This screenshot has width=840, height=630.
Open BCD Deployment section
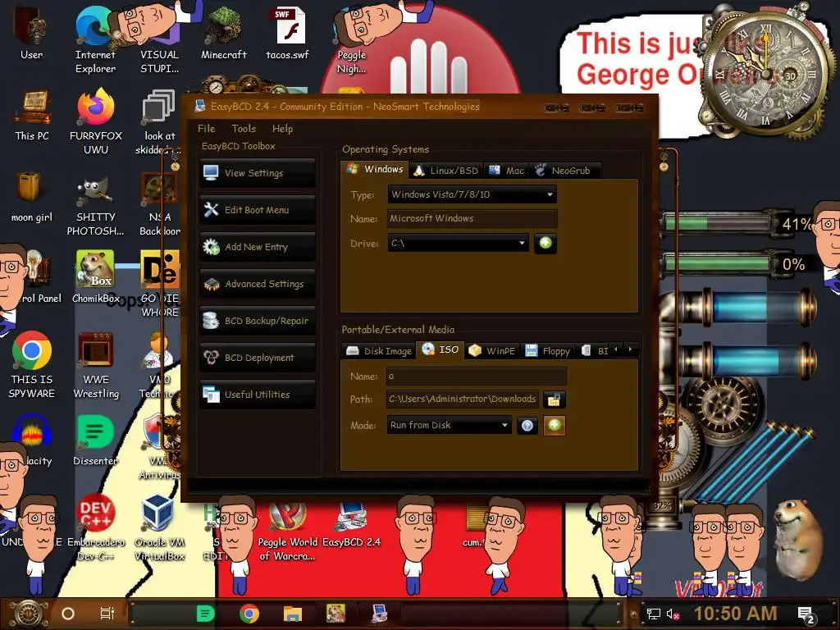[257, 358]
